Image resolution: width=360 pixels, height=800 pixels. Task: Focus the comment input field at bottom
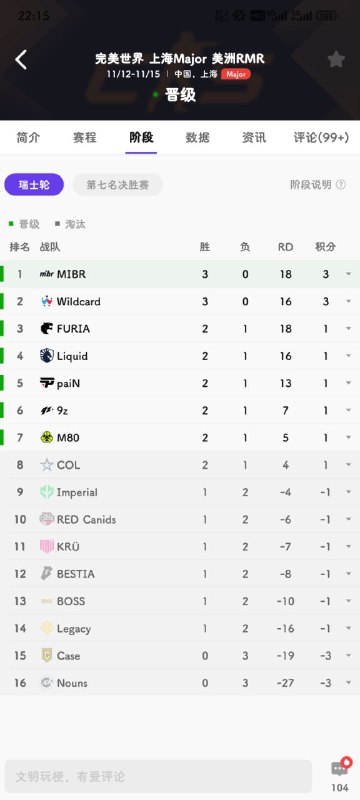click(x=159, y=777)
